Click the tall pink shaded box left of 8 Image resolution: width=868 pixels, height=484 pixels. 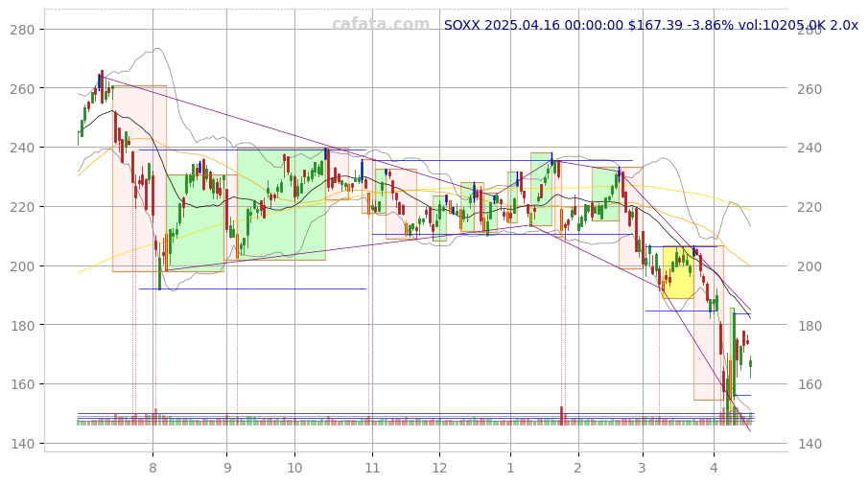[x=139, y=178]
